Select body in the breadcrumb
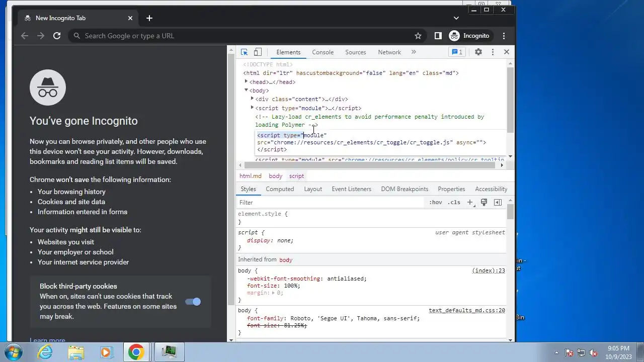644x362 pixels. point(275,176)
